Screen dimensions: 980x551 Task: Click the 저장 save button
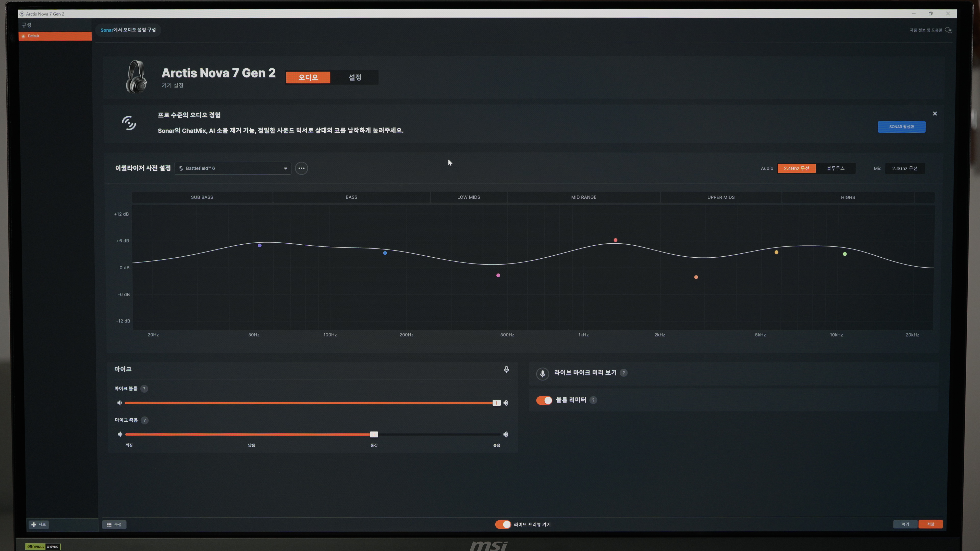pyautogui.click(x=930, y=524)
